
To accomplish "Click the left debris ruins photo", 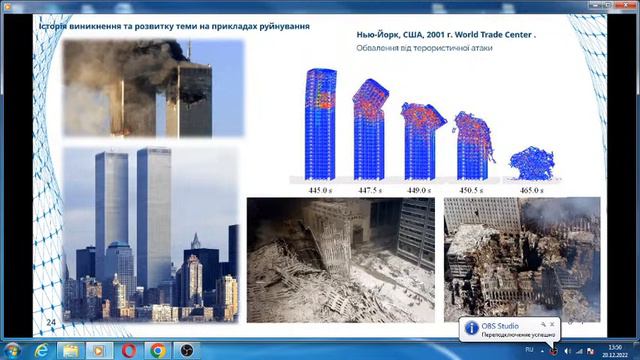I will click(x=341, y=260).
